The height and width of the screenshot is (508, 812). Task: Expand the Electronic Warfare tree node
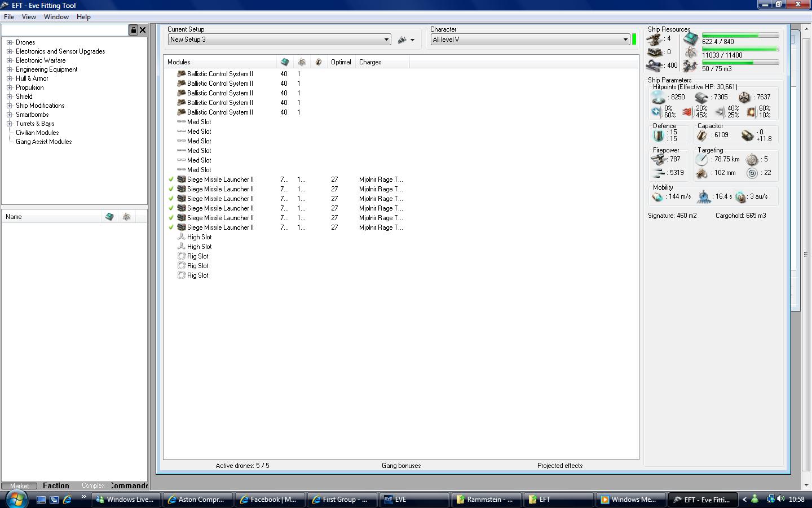pyautogui.click(x=9, y=60)
